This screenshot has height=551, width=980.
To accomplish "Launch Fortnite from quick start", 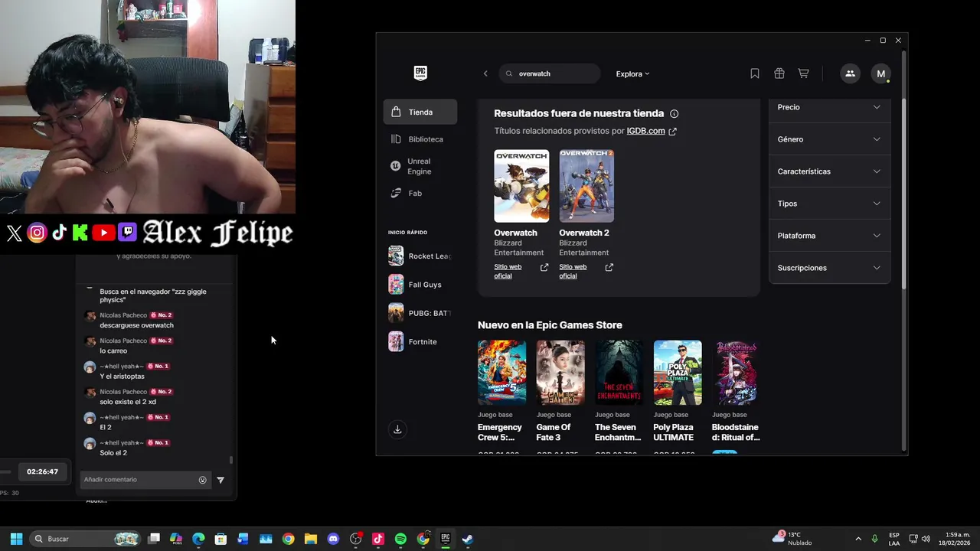I will click(x=420, y=341).
